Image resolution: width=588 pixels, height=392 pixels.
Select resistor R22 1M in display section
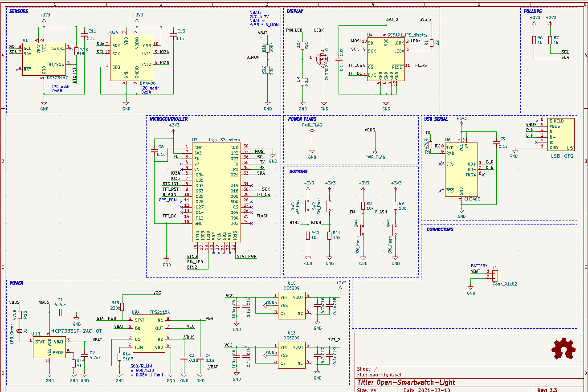click(x=302, y=82)
